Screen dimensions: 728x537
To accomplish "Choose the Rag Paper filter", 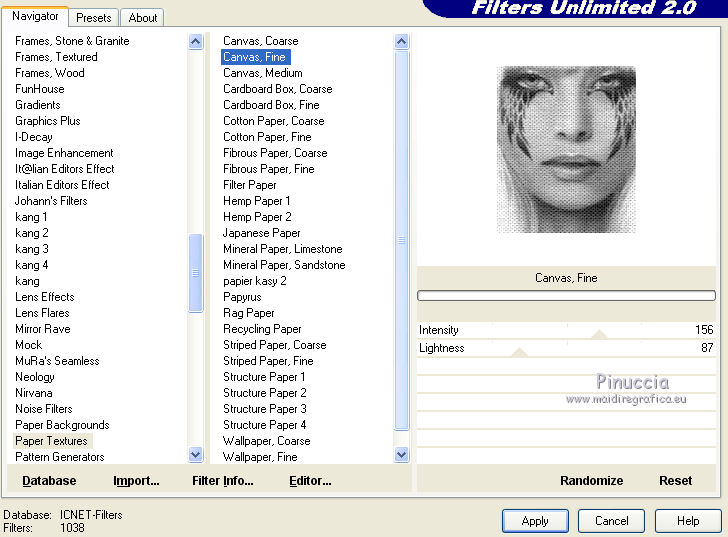I will tap(248, 313).
